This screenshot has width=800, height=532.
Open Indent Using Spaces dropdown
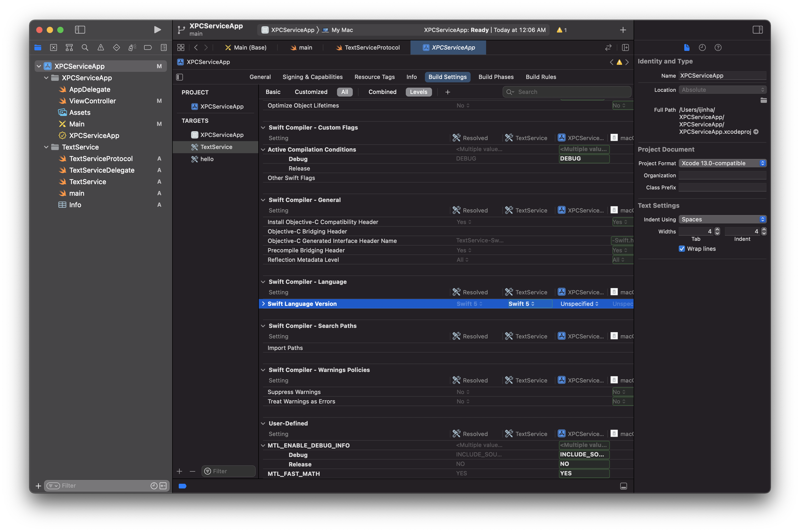pos(722,220)
